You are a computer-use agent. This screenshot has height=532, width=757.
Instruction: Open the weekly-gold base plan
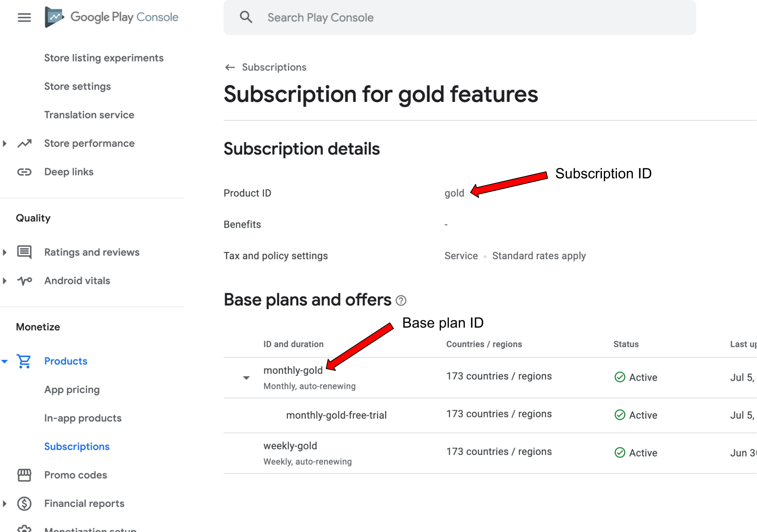point(290,446)
